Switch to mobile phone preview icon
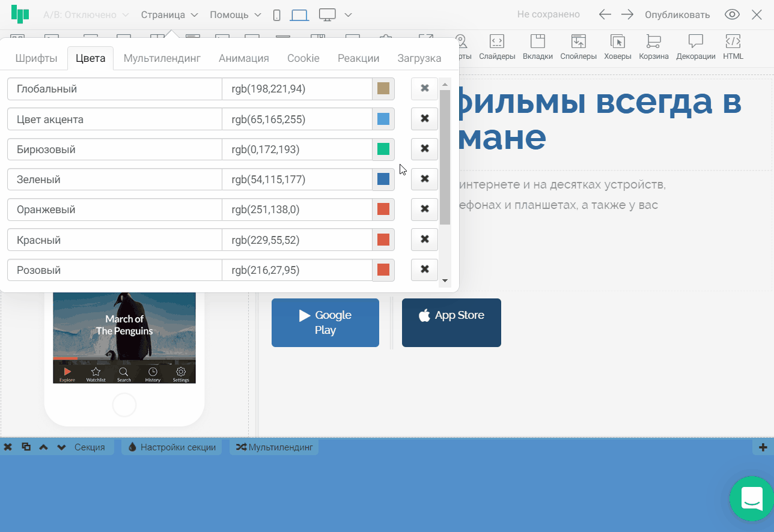 coord(276,15)
